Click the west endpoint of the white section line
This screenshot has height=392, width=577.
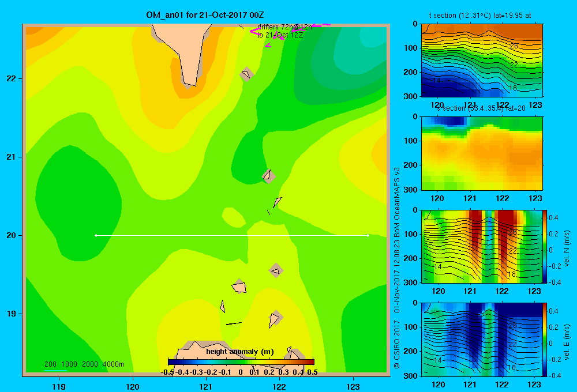point(96,235)
